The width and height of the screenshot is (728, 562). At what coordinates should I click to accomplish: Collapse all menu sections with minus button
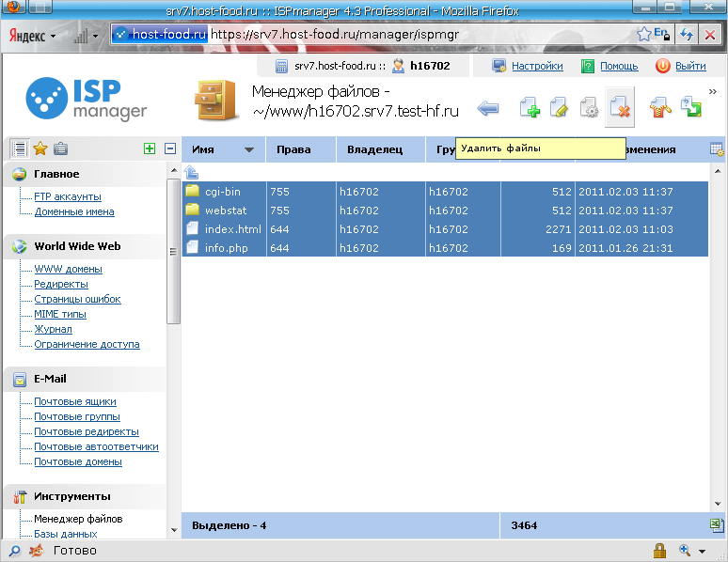pyautogui.click(x=170, y=148)
